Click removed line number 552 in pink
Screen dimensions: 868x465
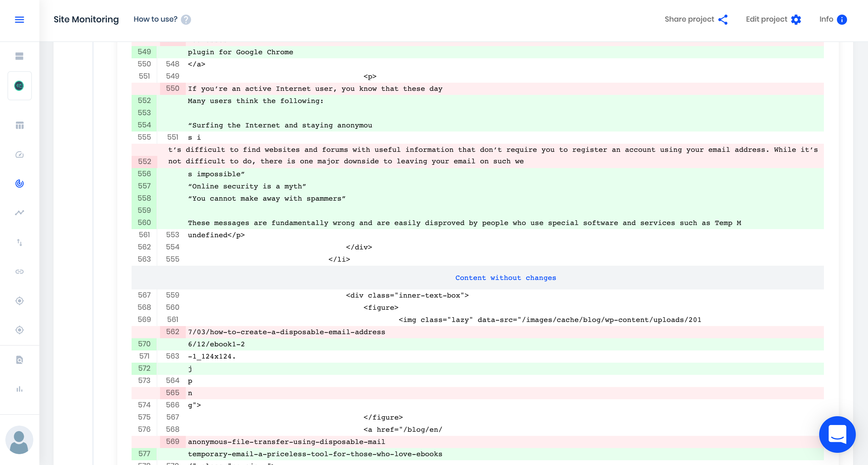coord(144,162)
